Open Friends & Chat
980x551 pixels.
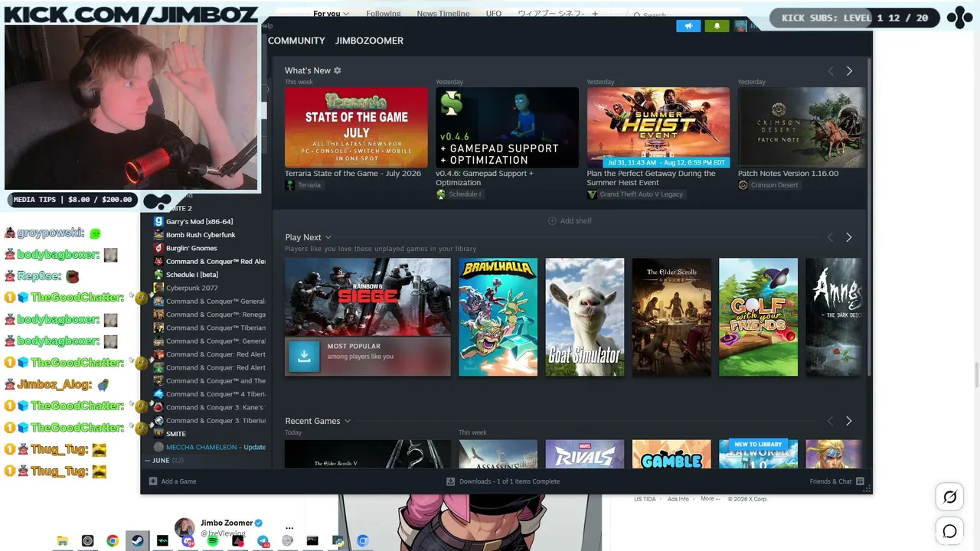coord(837,481)
